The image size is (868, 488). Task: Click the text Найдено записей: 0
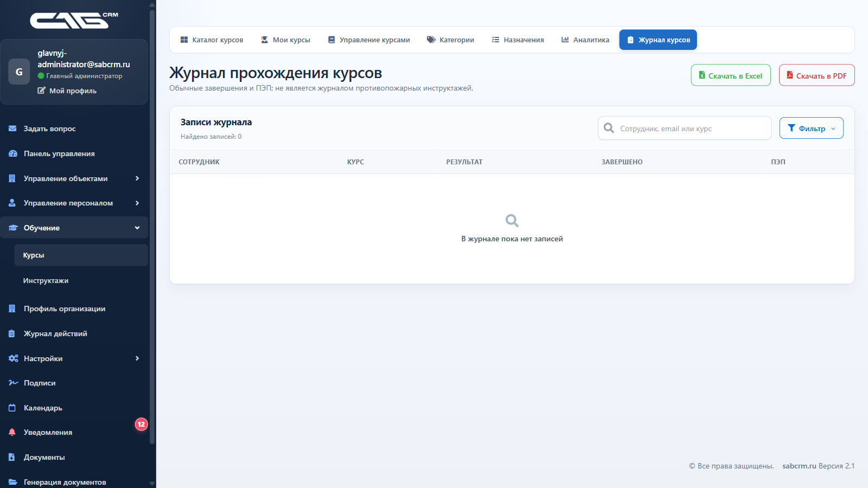click(x=211, y=137)
